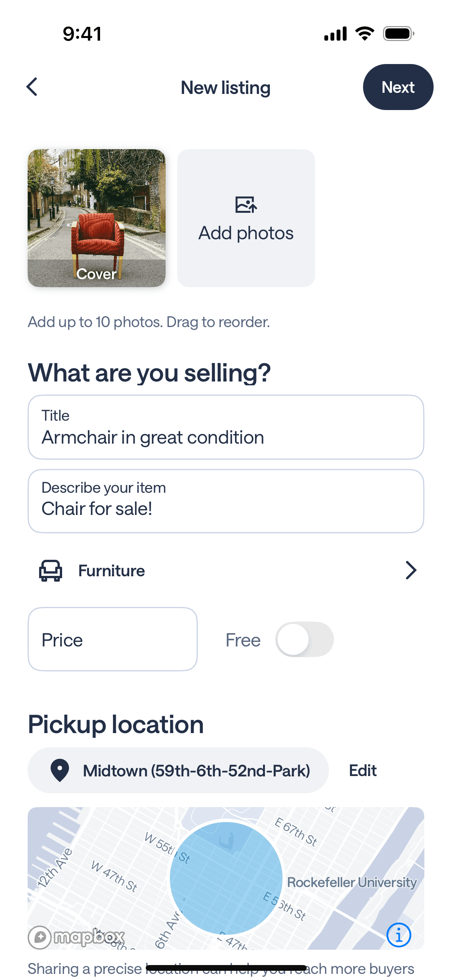Click the Next button
Image resolution: width=452 pixels, height=980 pixels.
tap(398, 87)
